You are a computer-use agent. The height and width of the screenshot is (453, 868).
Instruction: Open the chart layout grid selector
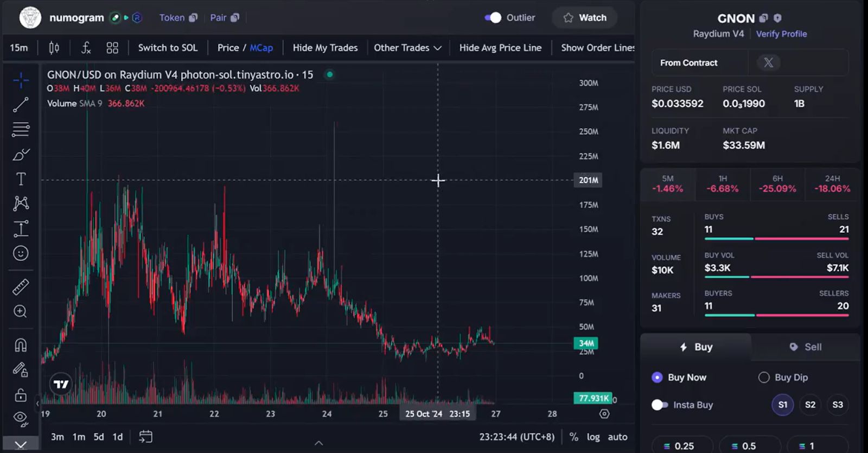pyautogui.click(x=112, y=48)
